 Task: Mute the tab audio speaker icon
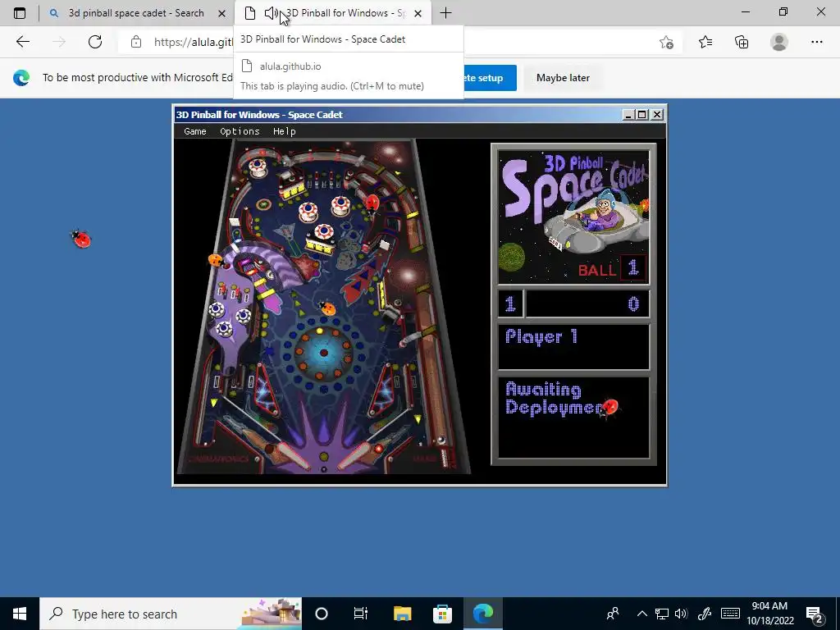(271, 13)
